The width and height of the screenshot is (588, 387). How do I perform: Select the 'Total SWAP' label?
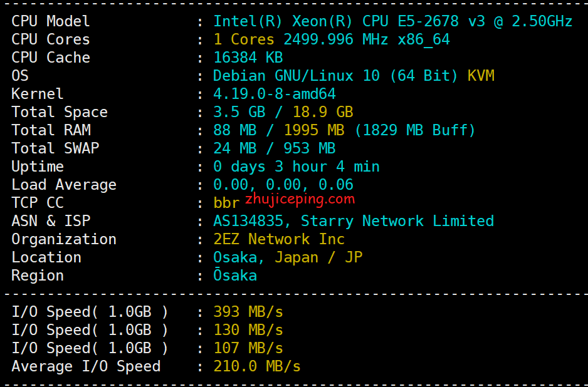55,148
